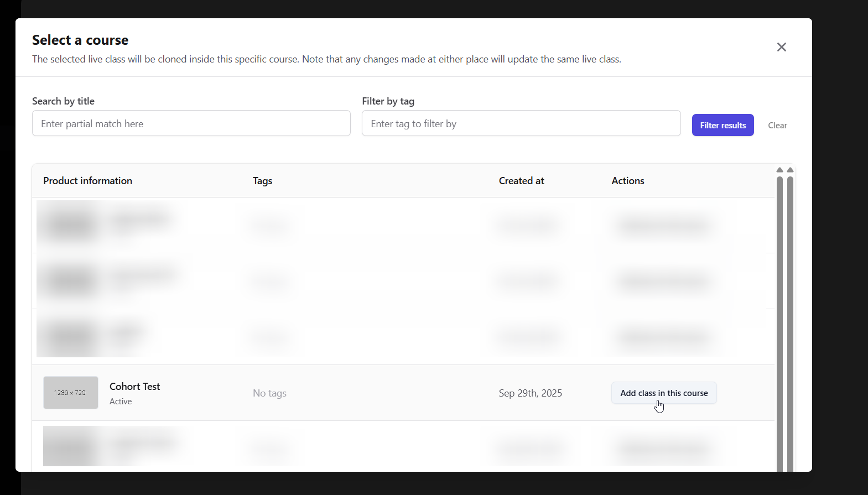This screenshot has width=868, height=495.
Task: Clear the applied filters
Action: [777, 126]
